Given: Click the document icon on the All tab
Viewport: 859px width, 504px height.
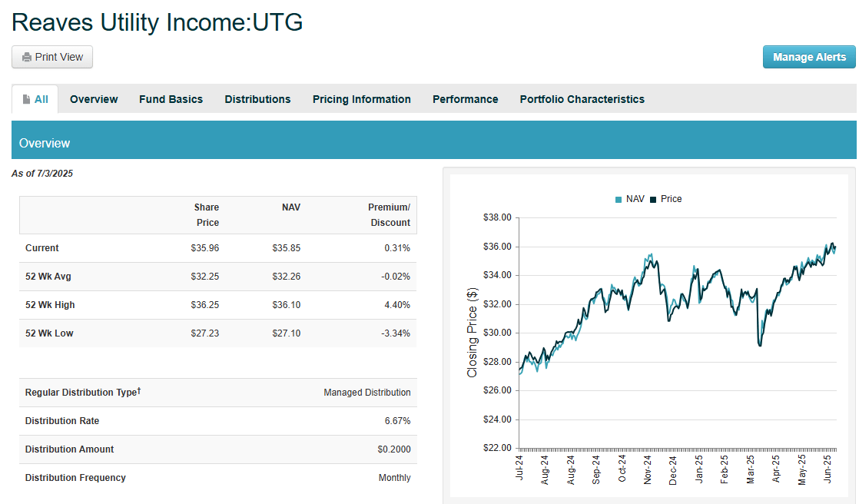Looking at the screenshot, I should coord(24,98).
